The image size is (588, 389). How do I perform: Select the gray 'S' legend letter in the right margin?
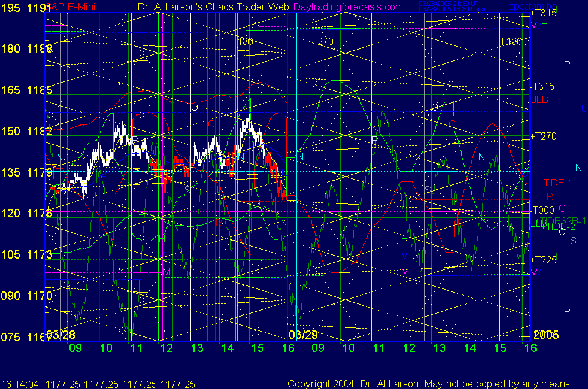[x=573, y=241]
